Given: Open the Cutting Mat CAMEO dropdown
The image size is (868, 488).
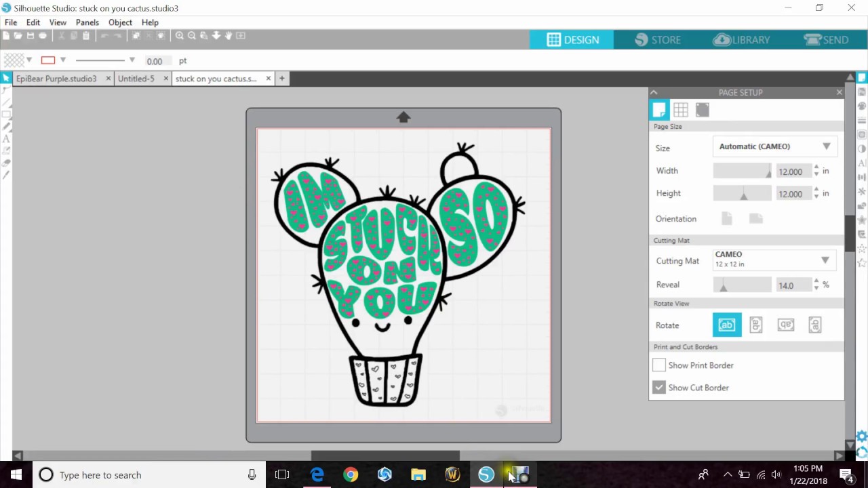Looking at the screenshot, I should [x=774, y=260].
